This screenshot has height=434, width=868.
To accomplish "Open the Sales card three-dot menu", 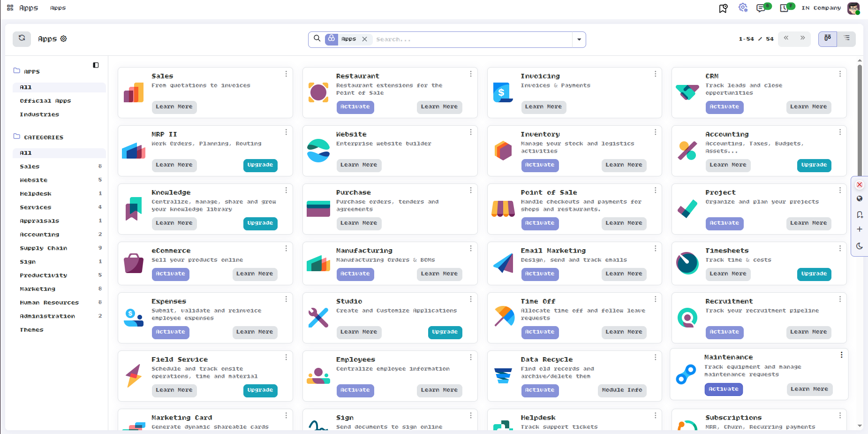I will 286,74.
